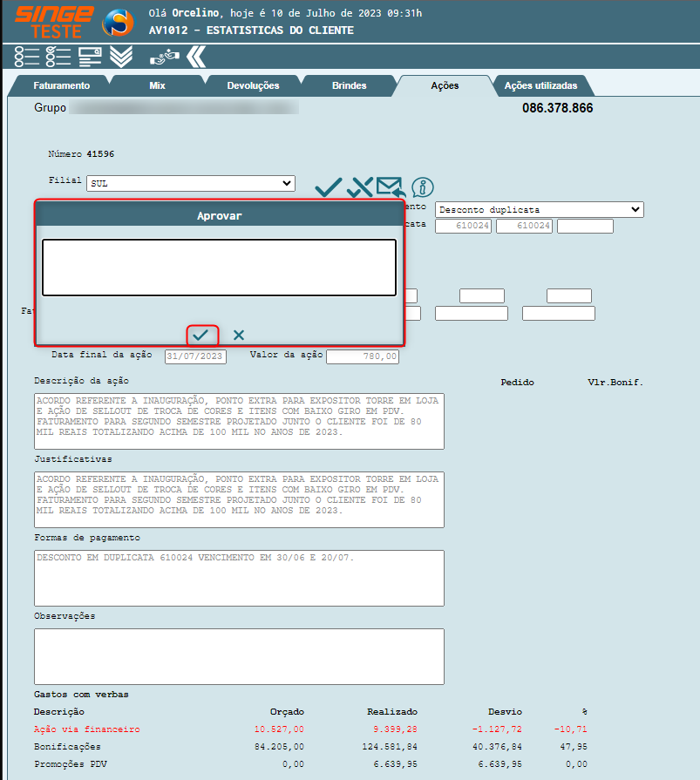Viewport: 700px width, 780px height.
Task: Switch to the Faturamento tab
Action: point(61,85)
